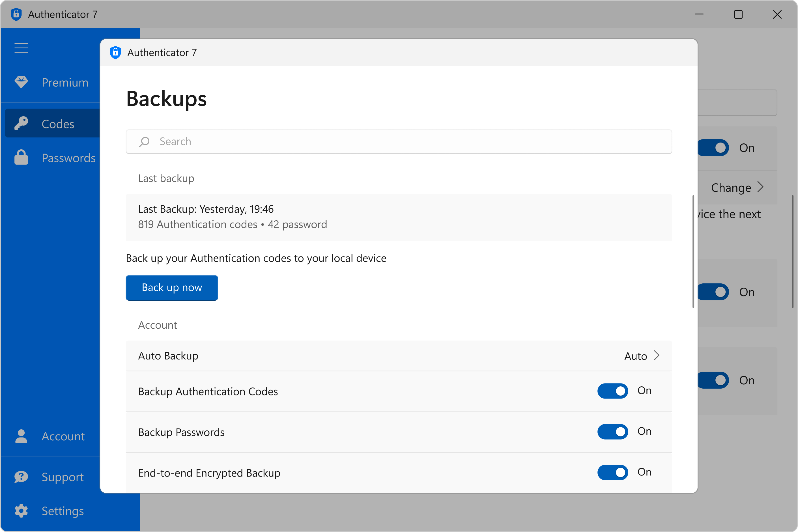
Task: Maximize the Authenticator 7 window
Action: 738,14
